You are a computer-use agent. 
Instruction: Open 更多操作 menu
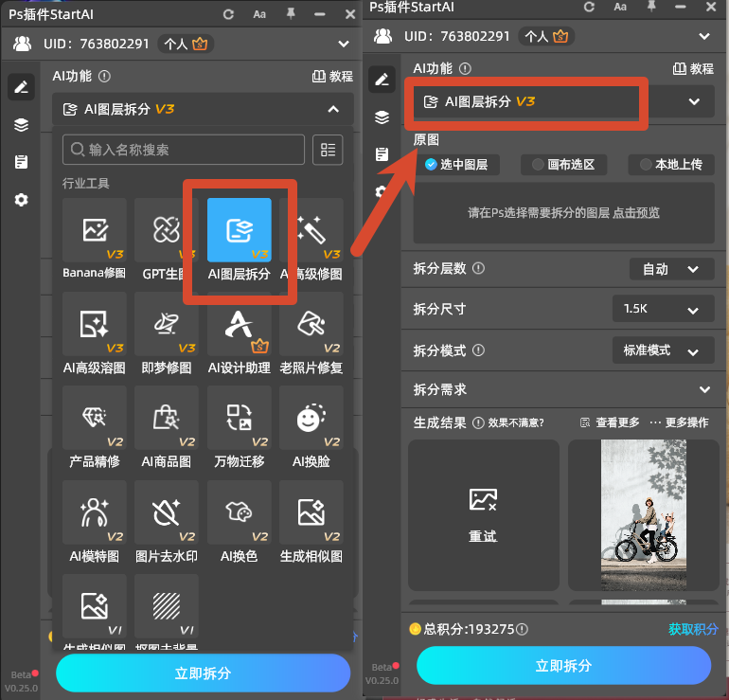[679, 422]
